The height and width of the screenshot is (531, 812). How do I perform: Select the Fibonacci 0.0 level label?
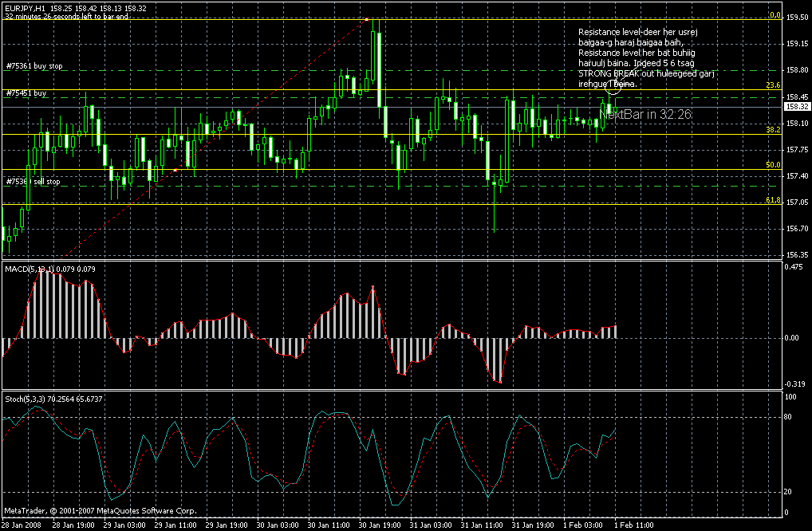pyautogui.click(x=774, y=15)
